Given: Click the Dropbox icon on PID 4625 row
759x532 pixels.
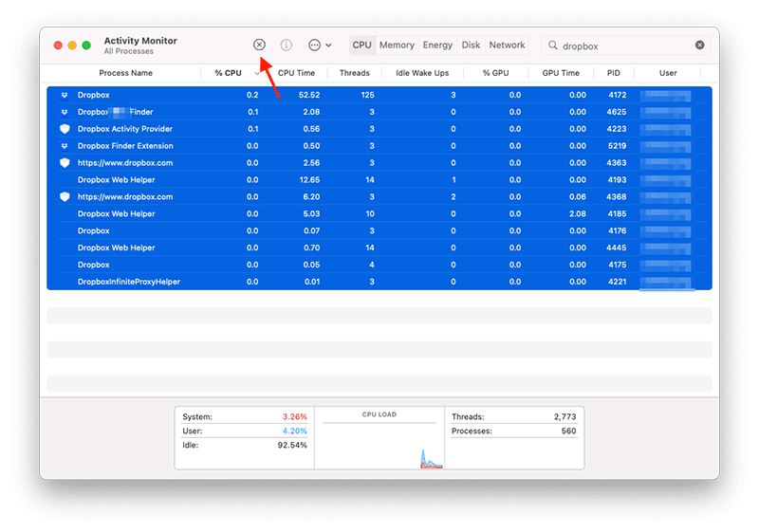Looking at the screenshot, I should [65, 112].
